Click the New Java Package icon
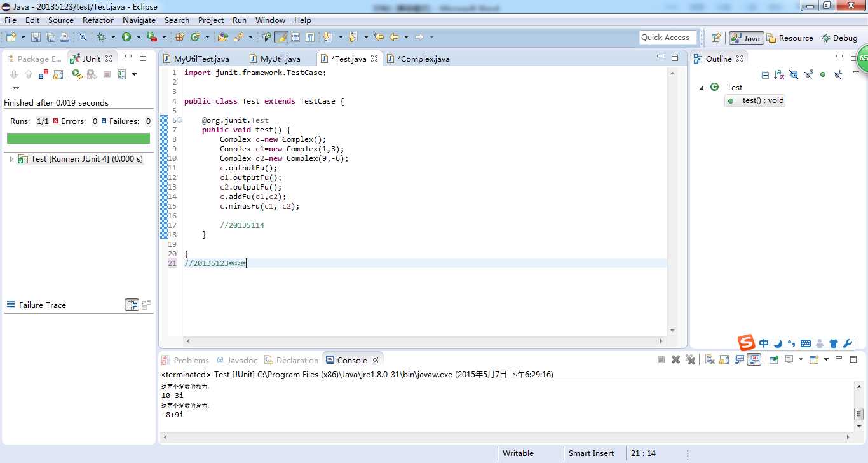Viewport: 868px width, 463px height. 180,38
